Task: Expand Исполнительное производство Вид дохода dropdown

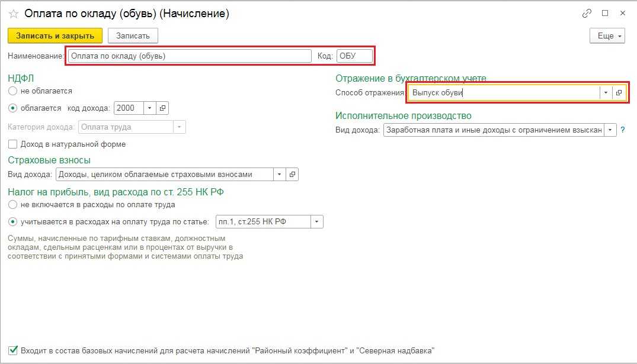Action: 610,130
